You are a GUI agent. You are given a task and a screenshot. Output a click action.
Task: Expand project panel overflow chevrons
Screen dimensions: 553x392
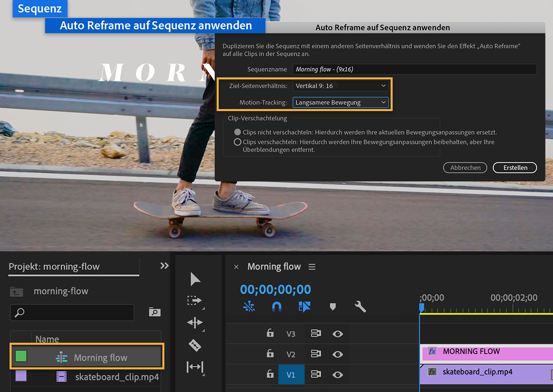pos(164,265)
